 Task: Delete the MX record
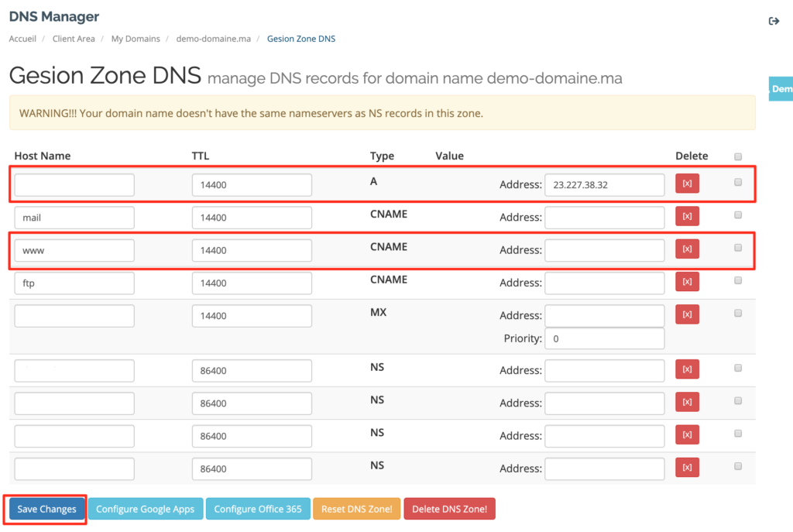(687, 314)
